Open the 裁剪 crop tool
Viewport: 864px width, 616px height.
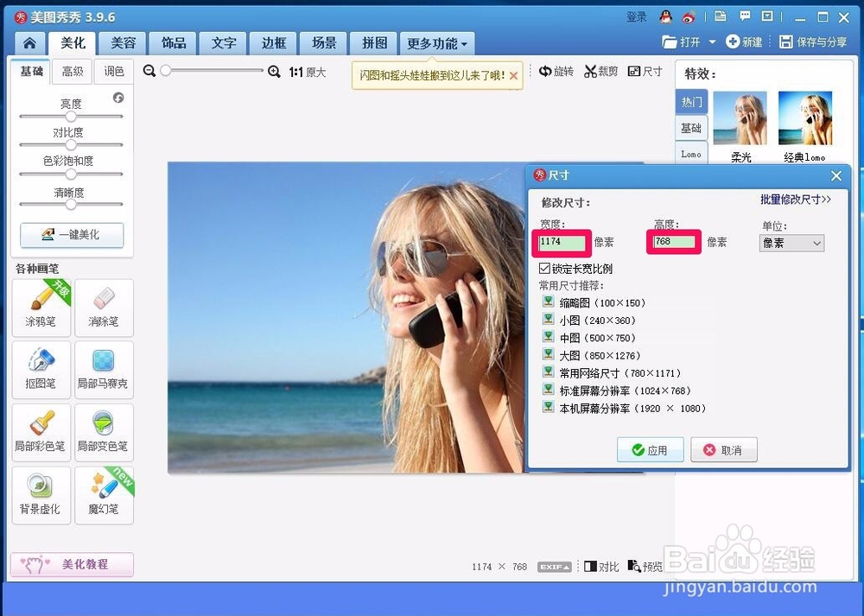[x=602, y=72]
